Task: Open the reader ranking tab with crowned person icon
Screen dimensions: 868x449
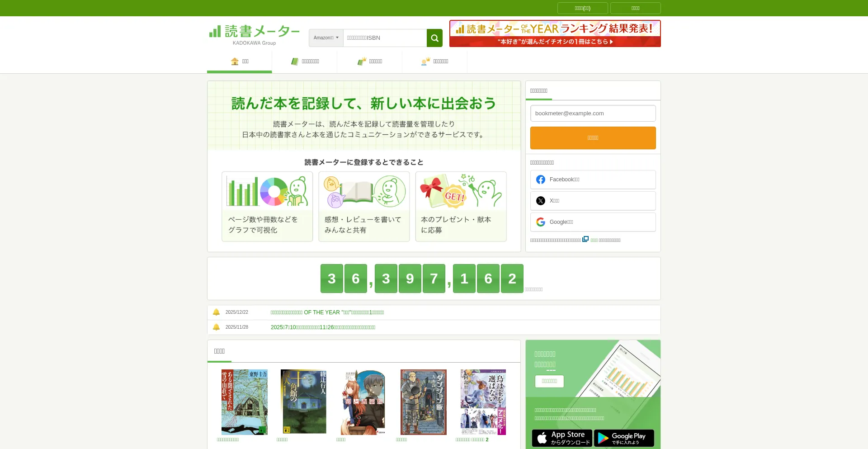Action: 425,61
